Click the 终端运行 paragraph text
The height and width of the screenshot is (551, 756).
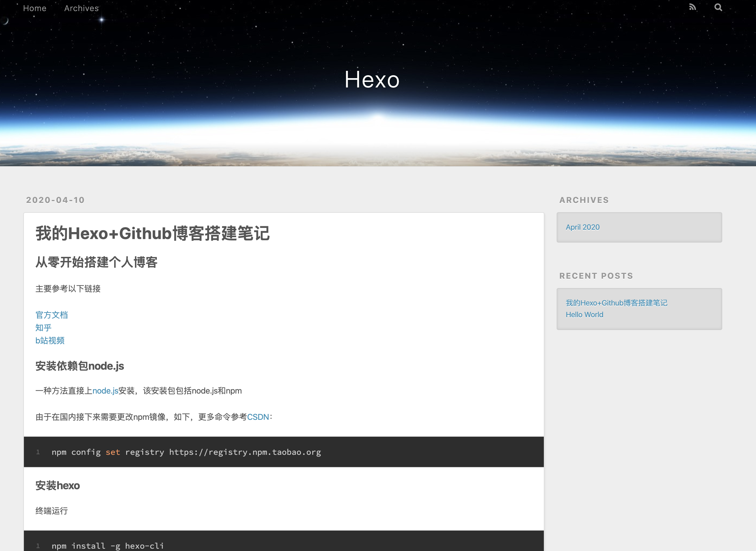click(x=52, y=511)
